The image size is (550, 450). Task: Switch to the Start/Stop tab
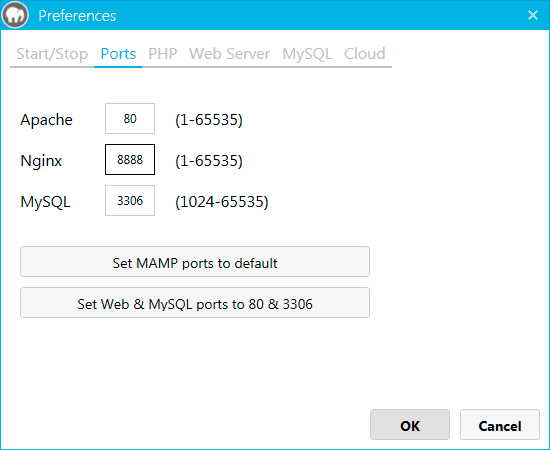52,54
